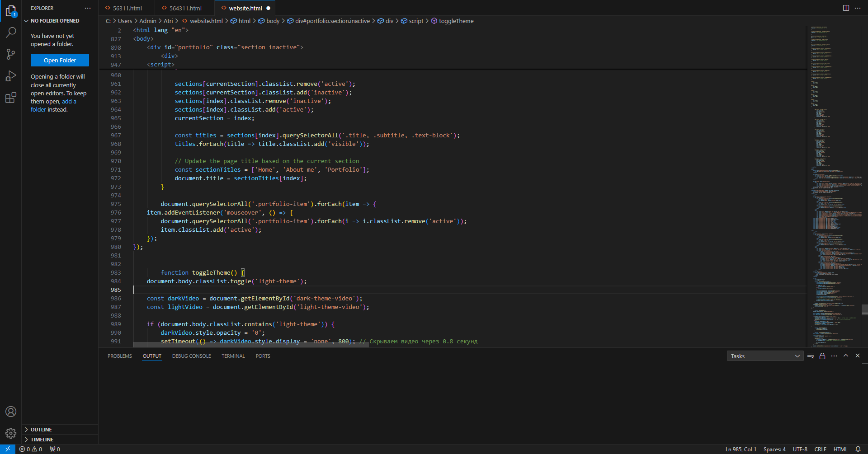The image size is (868, 454).
Task: Open remote window indicator in status bar
Action: [x=8, y=449]
